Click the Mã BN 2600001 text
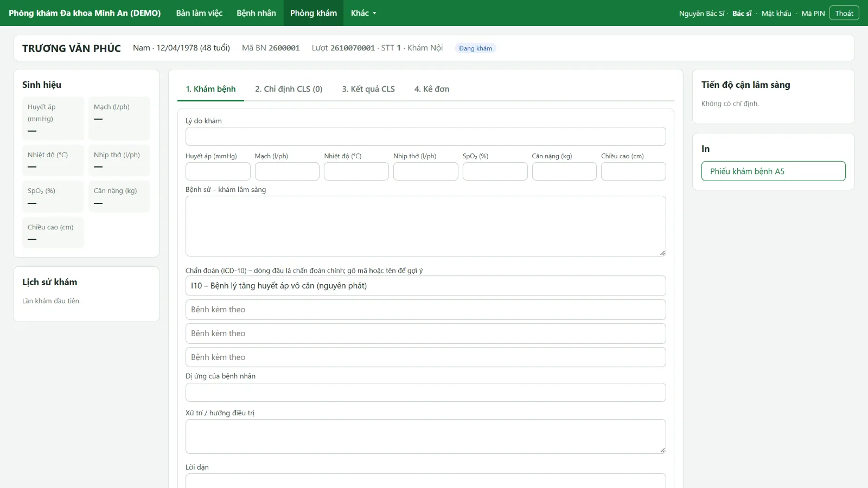868x488 pixels. click(271, 48)
